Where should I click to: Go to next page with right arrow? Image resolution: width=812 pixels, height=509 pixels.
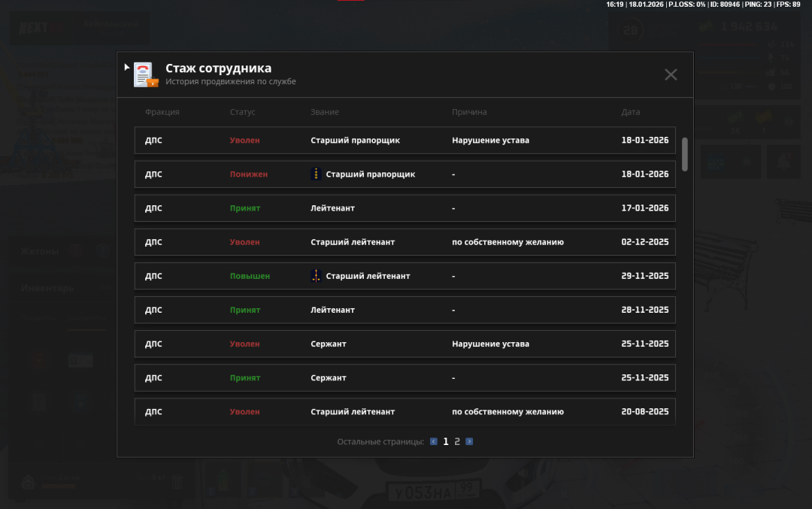[469, 441]
